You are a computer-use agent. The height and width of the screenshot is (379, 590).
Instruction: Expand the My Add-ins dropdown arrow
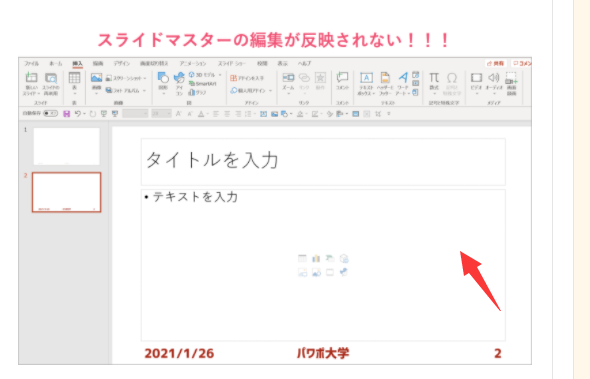pos(270,91)
